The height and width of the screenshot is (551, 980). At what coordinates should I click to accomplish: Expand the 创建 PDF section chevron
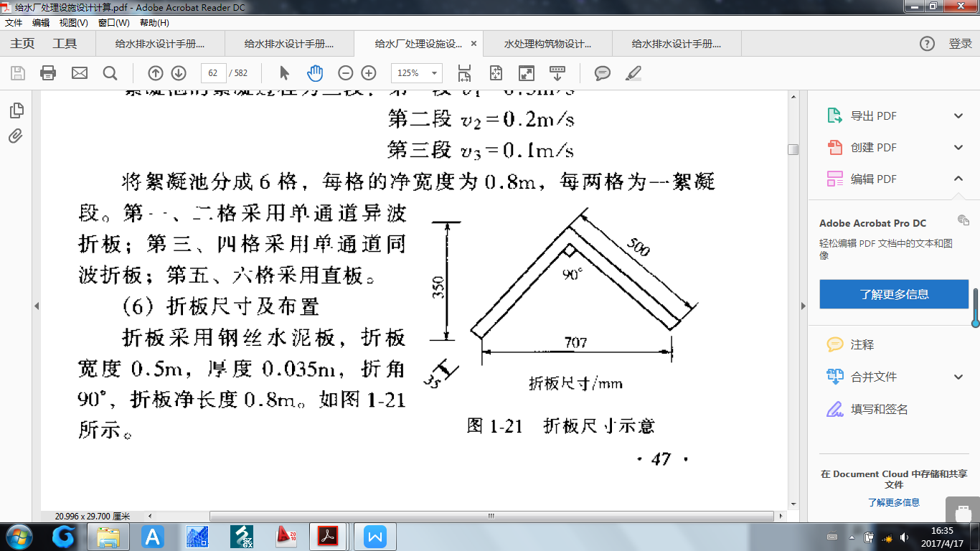click(x=958, y=147)
